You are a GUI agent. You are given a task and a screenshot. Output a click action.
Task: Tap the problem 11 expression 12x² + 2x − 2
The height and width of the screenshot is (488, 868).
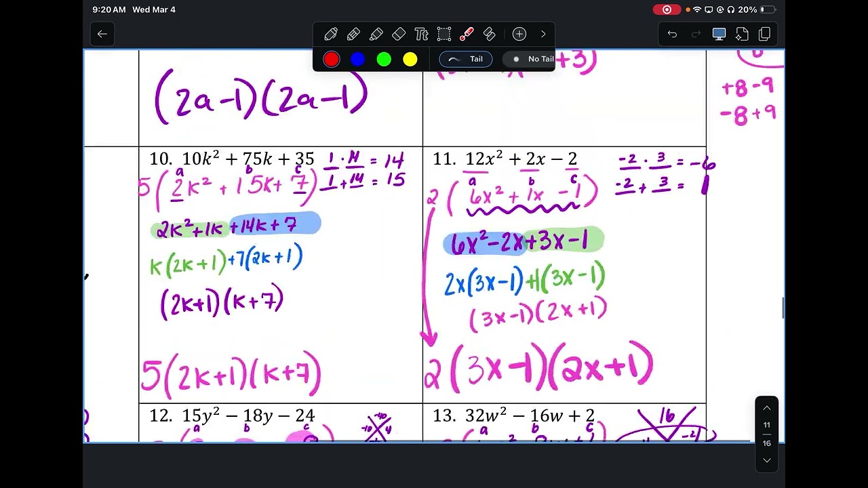click(521, 159)
